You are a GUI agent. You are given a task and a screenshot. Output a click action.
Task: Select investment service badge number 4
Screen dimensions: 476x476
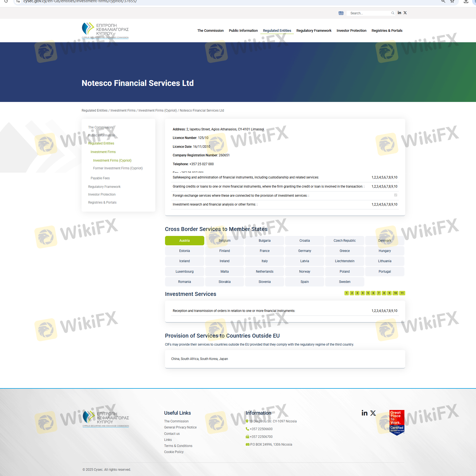[363, 293]
